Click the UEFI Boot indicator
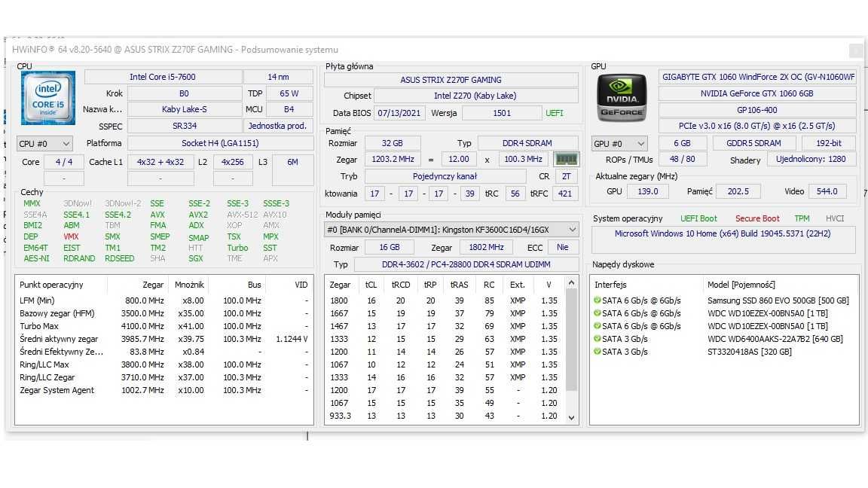Viewport: 868px width, 488px height. click(698, 218)
